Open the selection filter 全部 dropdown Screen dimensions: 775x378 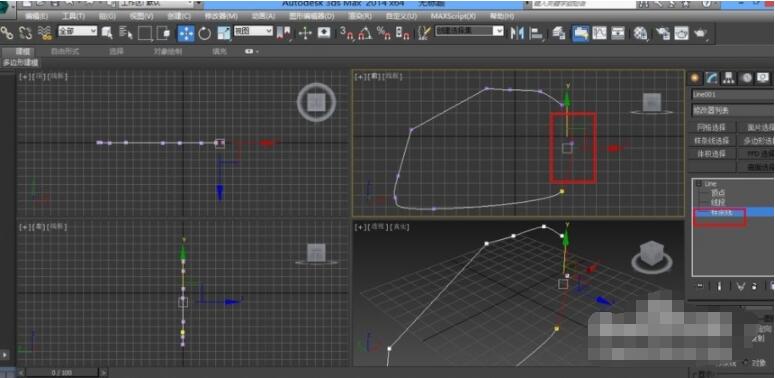tap(78, 31)
